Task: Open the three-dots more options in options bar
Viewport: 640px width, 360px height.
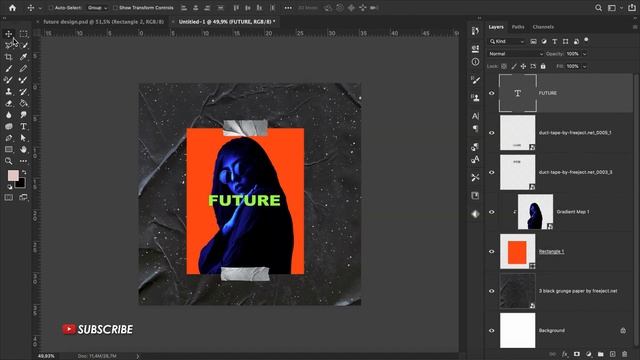Action: [x=288, y=8]
